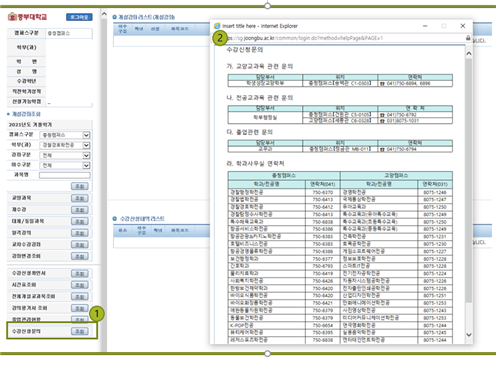
Task: Click the 중부대학교 logo
Action: coord(27,17)
